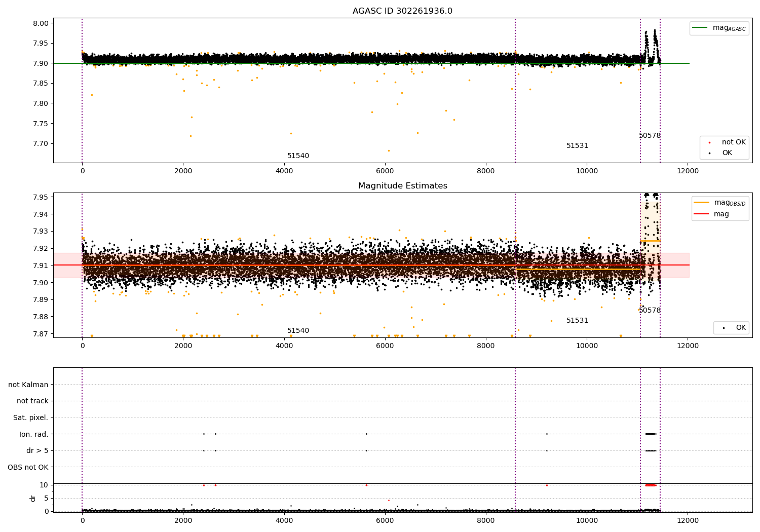The image size is (760, 532).
Task: Click the 10 tick on the dr axis
Action: (44, 485)
